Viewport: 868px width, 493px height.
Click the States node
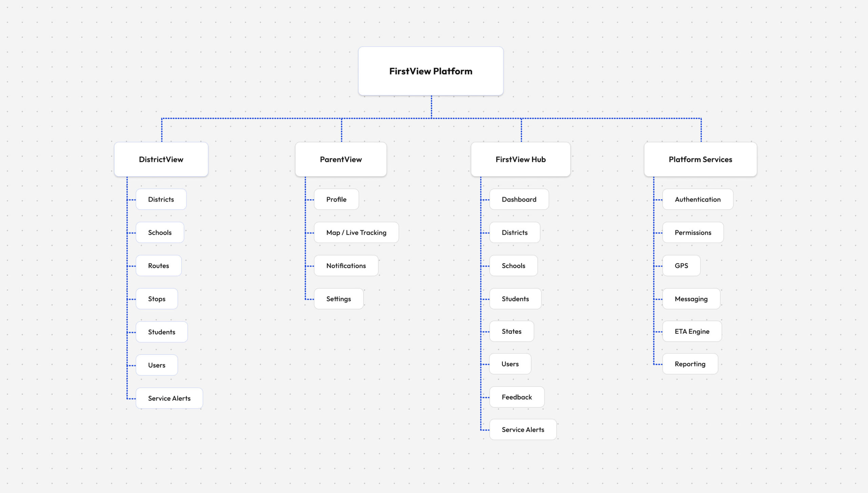[512, 331]
